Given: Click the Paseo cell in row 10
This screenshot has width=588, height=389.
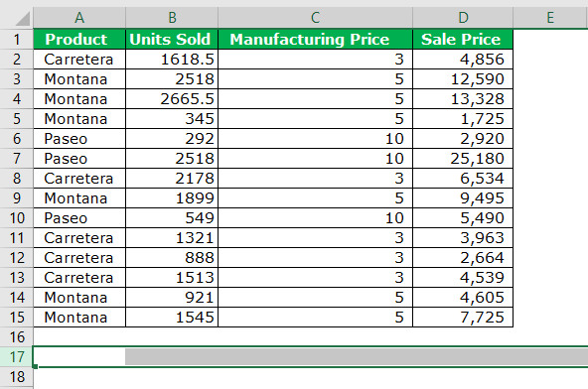Looking at the screenshot, I should [x=79, y=218].
